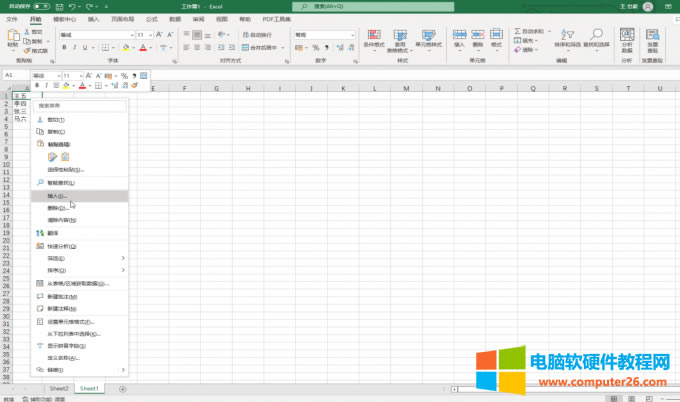This screenshot has width=680, height=402.
Task: Toggle Bold formatting in the ribbon
Action: tap(64, 46)
